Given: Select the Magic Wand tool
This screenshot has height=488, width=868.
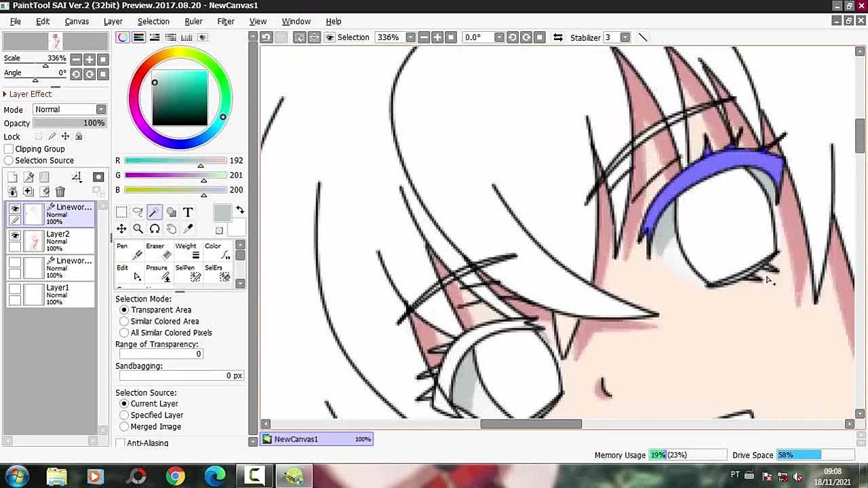Looking at the screenshot, I should click(155, 212).
